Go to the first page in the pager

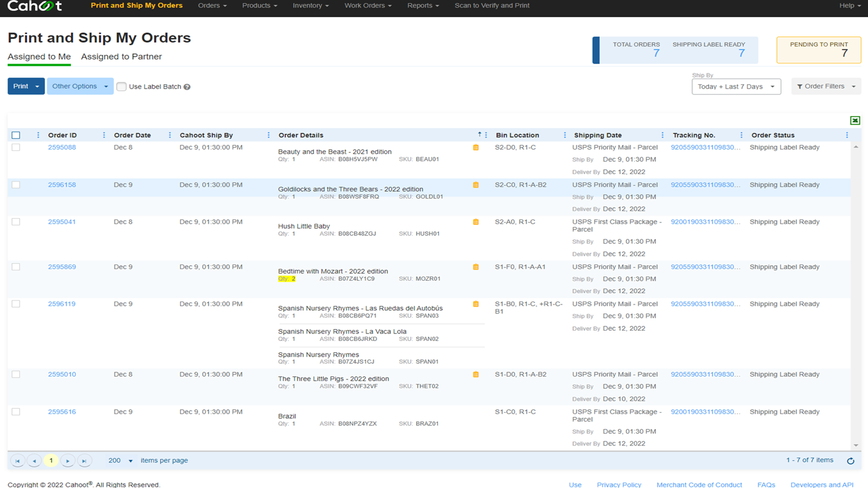pyautogui.click(x=17, y=461)
